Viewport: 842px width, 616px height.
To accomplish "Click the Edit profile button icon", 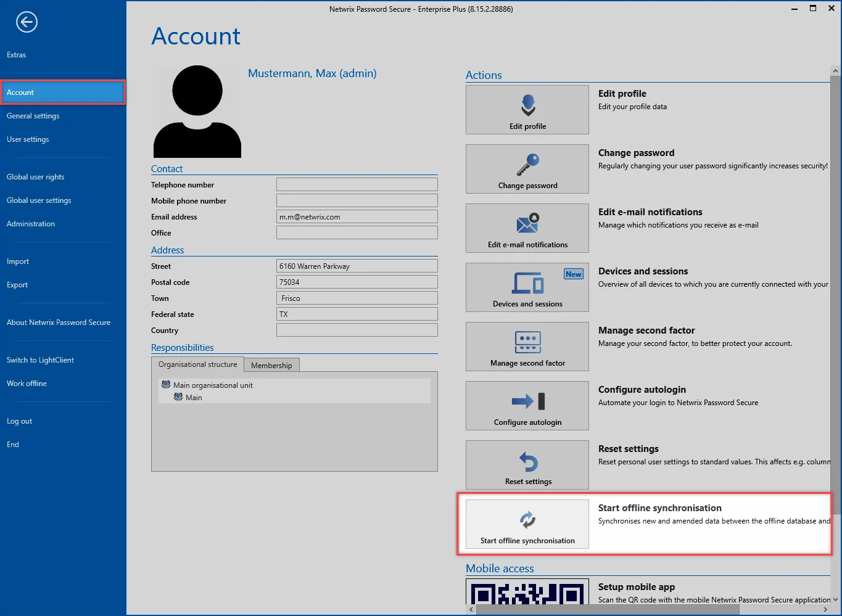I will pos(527,105).
